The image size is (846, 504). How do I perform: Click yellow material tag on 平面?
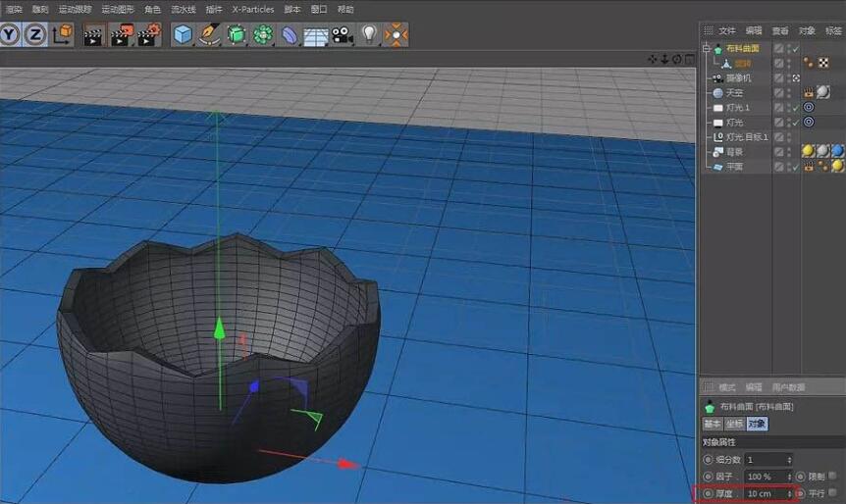point(837,166)
